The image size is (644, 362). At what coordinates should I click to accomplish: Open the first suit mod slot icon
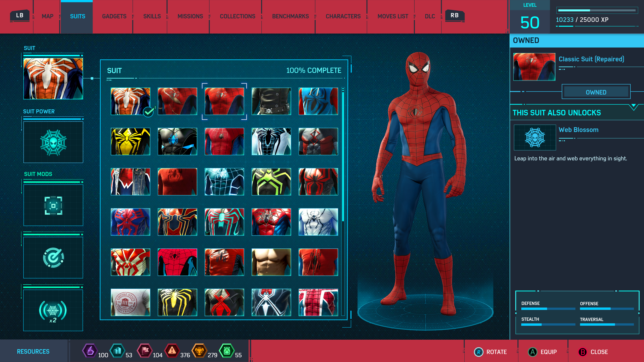tap(53, 205)
